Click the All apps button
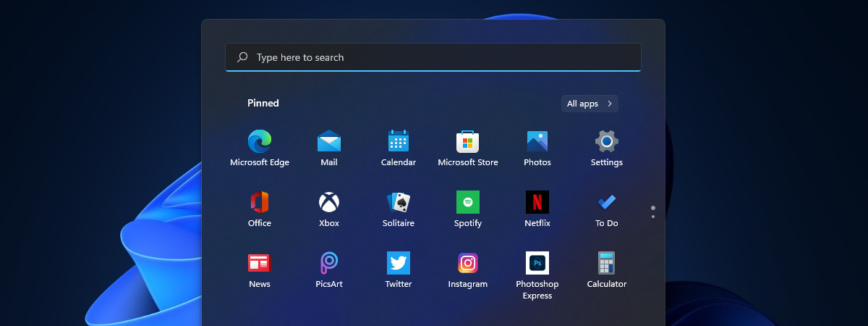This screenshot has height=326, width=868. click(590, 104)
